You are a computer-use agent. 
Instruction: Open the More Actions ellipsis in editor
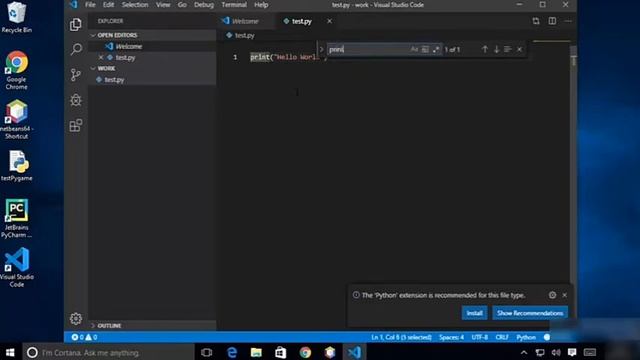pos(568,21)
